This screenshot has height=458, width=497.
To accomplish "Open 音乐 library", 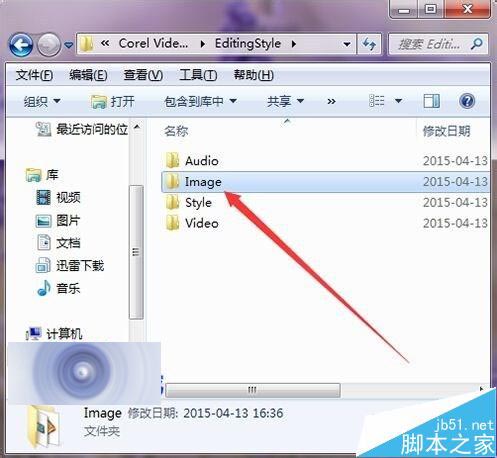I will click(58, 288).
